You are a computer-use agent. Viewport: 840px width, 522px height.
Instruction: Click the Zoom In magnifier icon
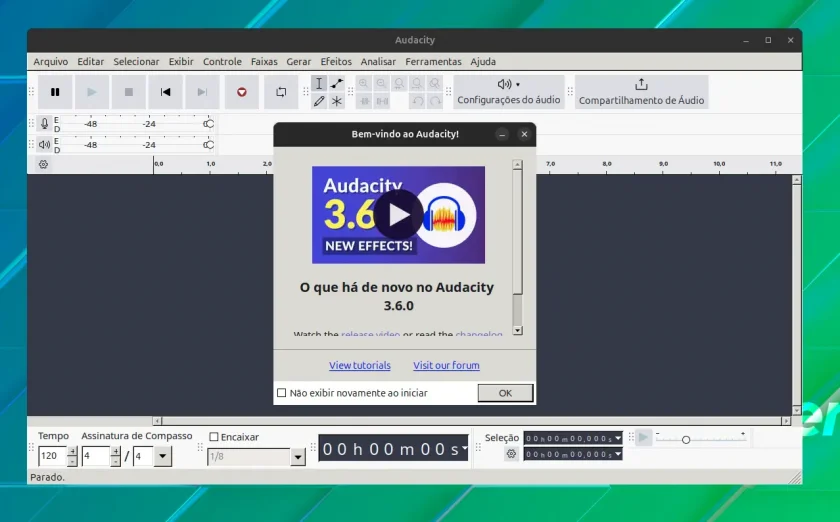tap(364, 84)
